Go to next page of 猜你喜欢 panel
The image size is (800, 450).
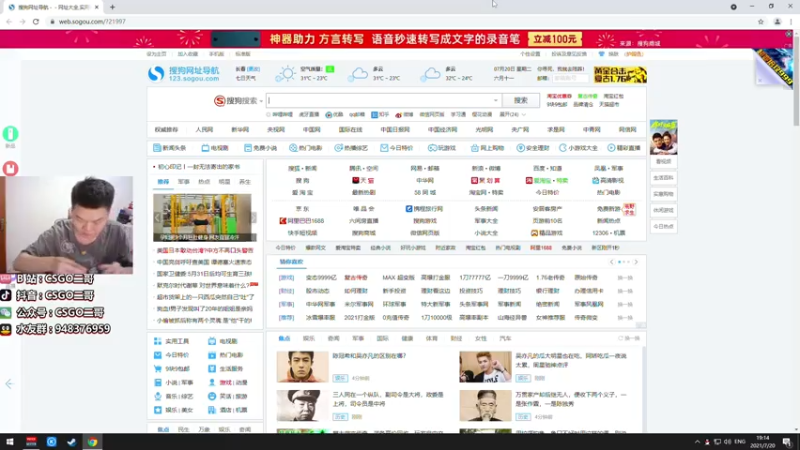point(636,262)
